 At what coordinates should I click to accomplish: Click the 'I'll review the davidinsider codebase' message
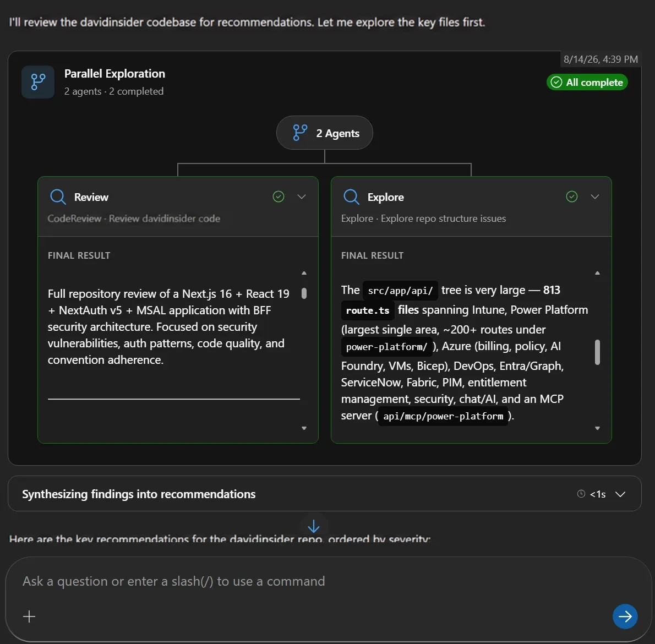coord(247,22)
